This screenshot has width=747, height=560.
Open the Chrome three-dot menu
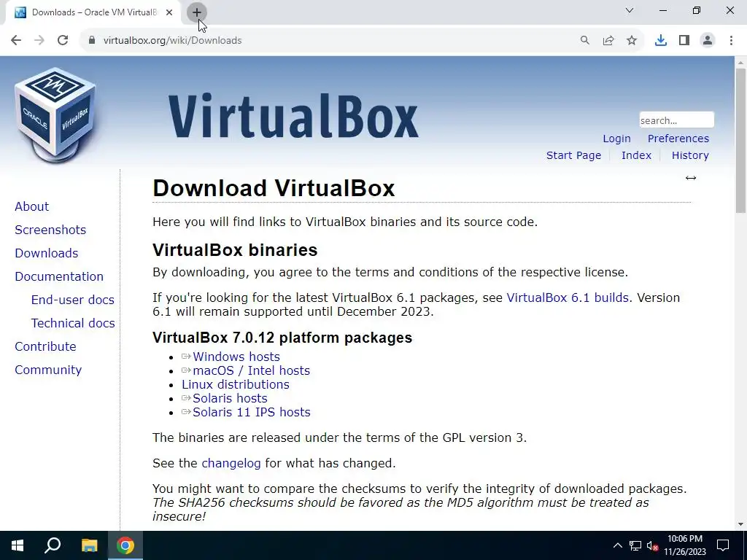tap(731, 41)
